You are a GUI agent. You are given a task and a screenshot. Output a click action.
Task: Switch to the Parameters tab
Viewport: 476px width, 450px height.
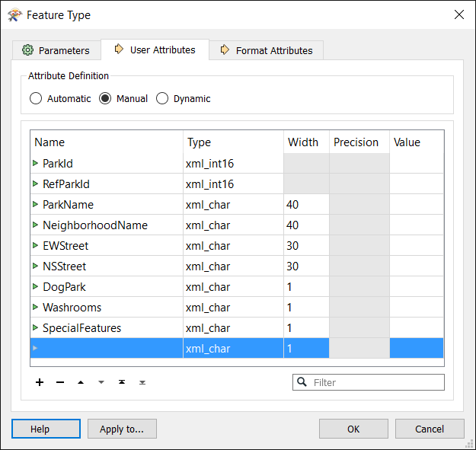tap(57, 50)
